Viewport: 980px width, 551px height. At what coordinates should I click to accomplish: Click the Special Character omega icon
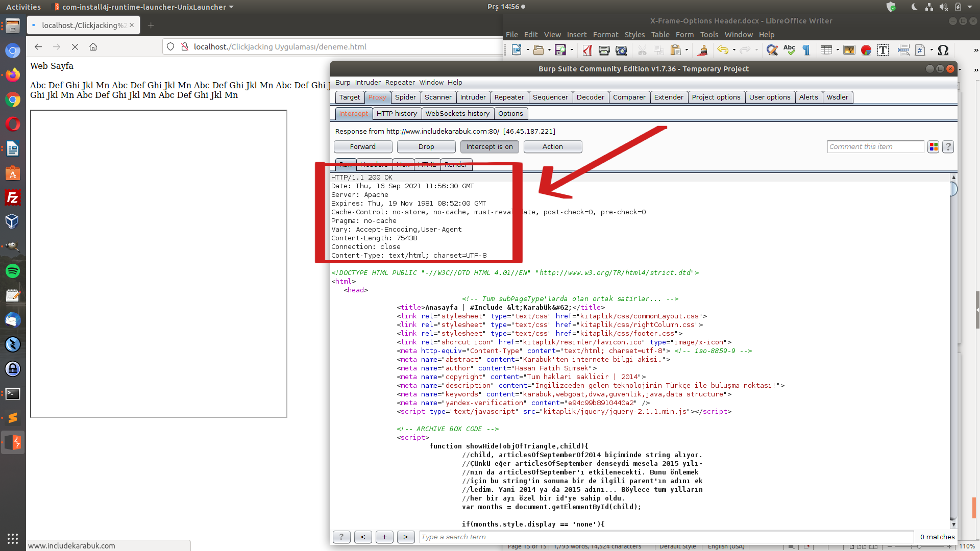pyautogui.click(x=943, y=50)
